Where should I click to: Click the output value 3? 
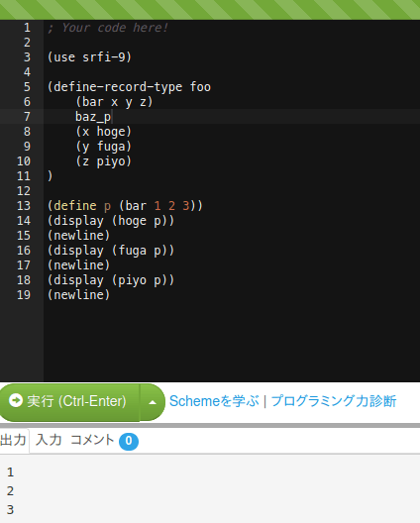coord(10,510)
